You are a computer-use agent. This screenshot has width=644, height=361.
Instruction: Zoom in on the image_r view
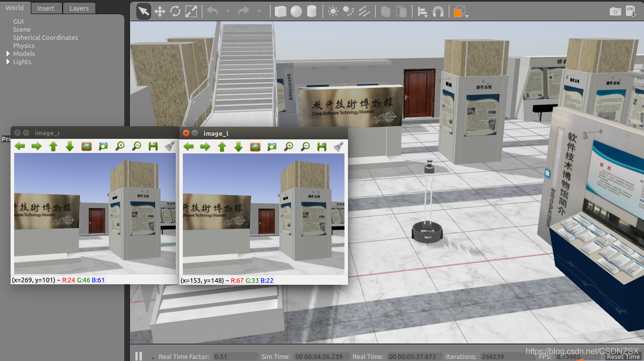pos(120,146)
